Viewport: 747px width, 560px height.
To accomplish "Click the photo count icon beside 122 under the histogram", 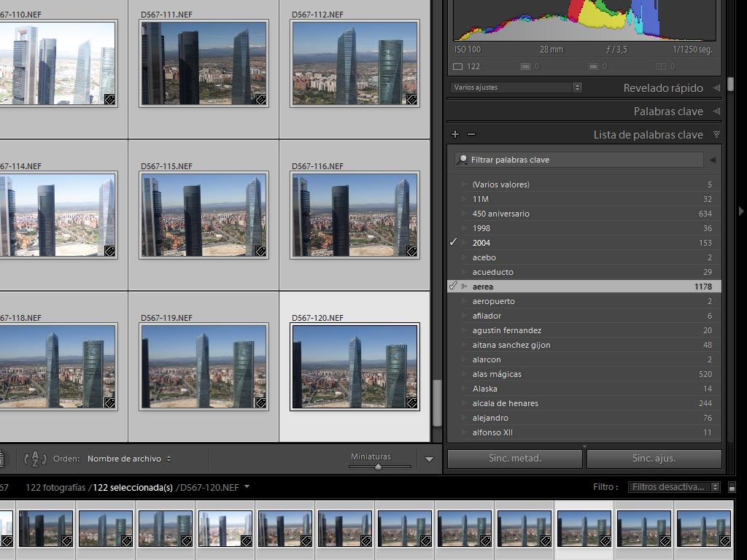I will [x=458, y=66].
